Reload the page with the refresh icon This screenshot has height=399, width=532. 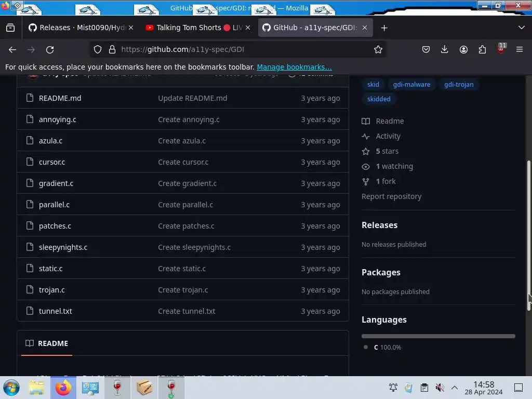coord(50,49)
